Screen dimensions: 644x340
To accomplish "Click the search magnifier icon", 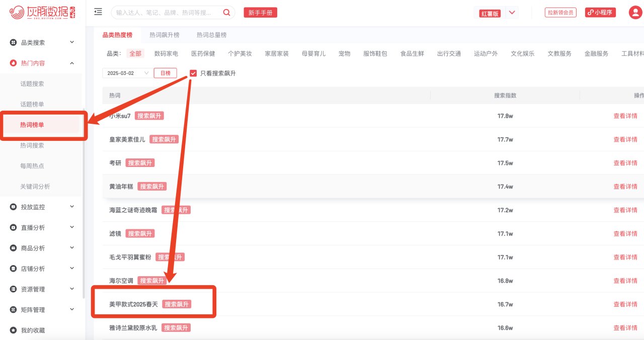I will tap(226, 13).
